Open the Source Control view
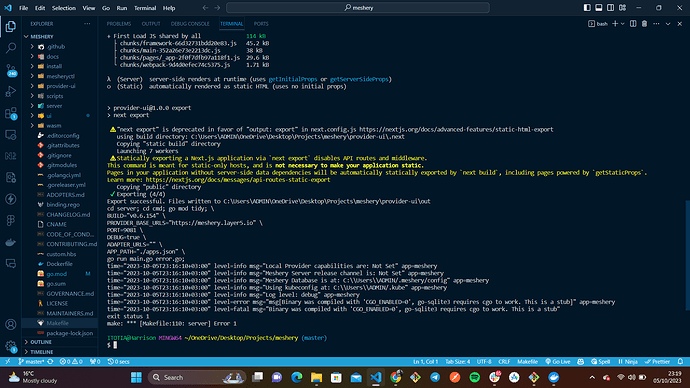The height and width of the screenshot is (388, 690). (x=11, y=70)
